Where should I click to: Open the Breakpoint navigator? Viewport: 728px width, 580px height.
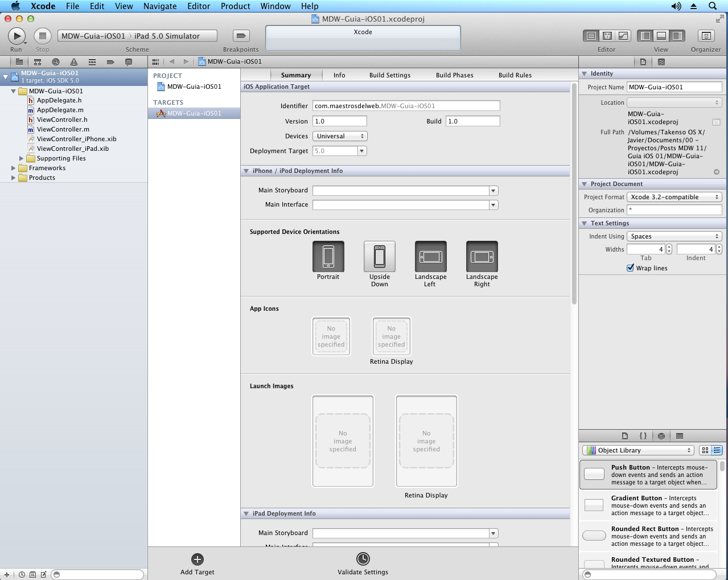pos(110,61)
